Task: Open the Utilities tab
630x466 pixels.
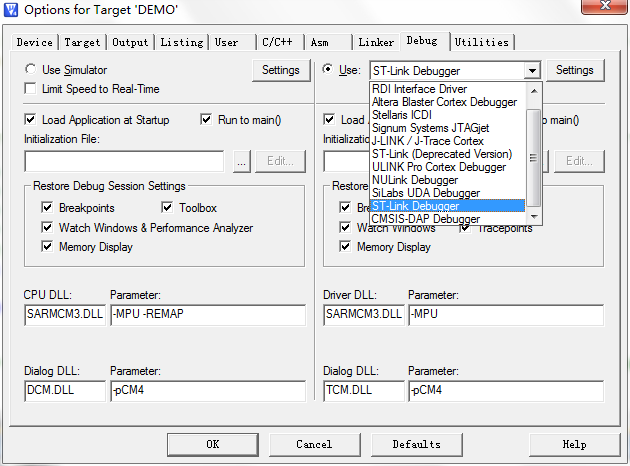Action: coord(482,42)
